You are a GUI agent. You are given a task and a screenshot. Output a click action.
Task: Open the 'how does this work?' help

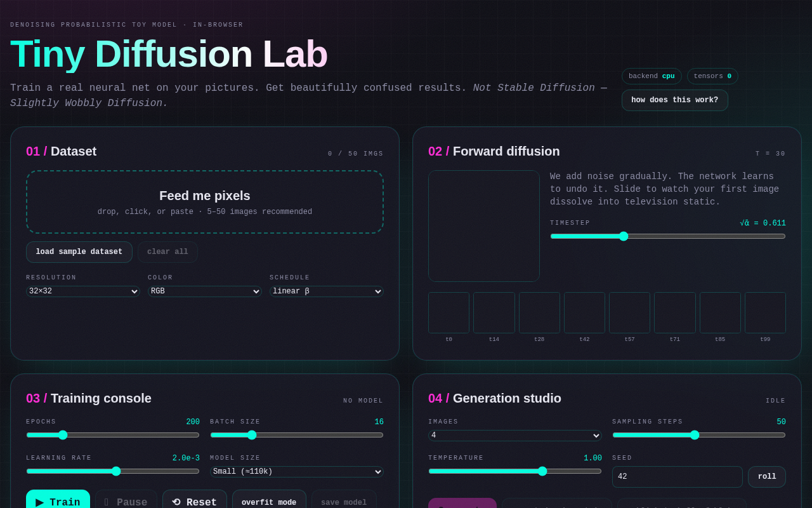point(675,100)
